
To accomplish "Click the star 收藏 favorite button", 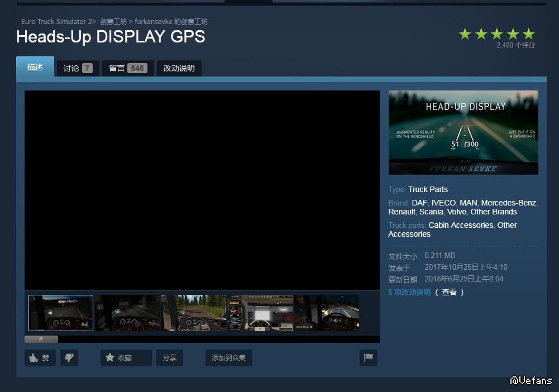I will (x=126, y=357).
